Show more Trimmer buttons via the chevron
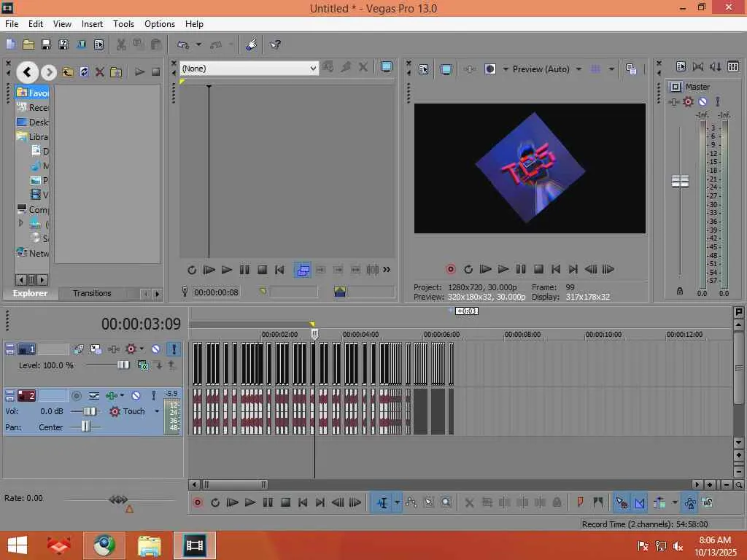This screenshot has height=560, width=747. point(387,270)
